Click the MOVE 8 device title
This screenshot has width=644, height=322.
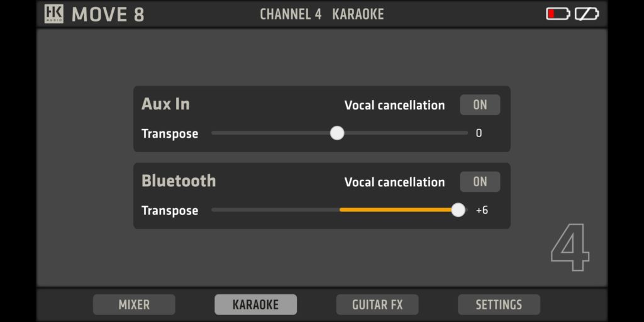click(108, 14)
